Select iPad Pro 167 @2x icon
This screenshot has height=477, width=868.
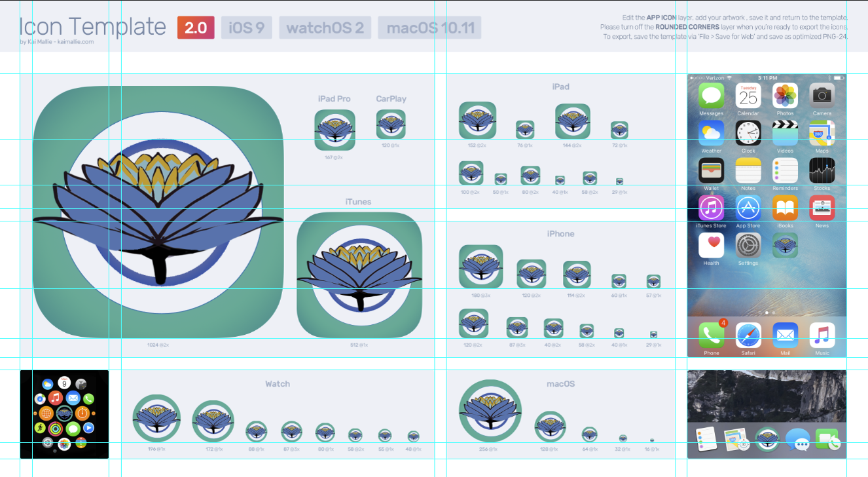point(335,130)
